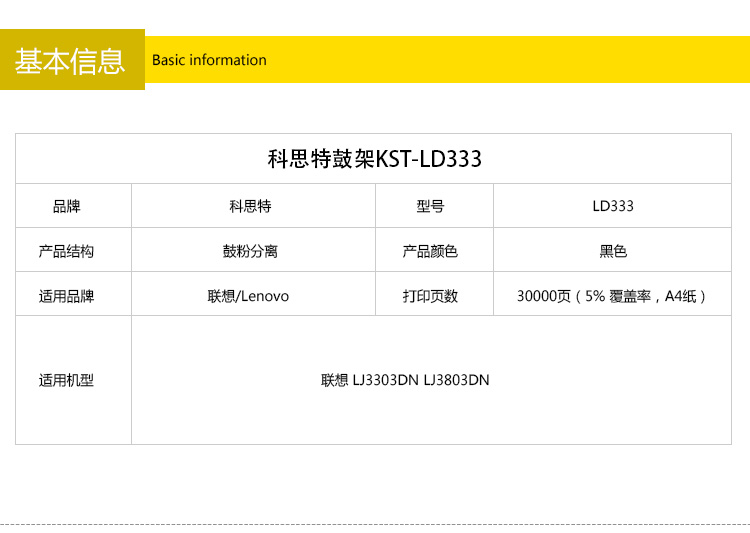Select the compatible models 联想 LJ3303DN LJ3803DN
The image size is (750, 533).
click(x=405, y=380)
